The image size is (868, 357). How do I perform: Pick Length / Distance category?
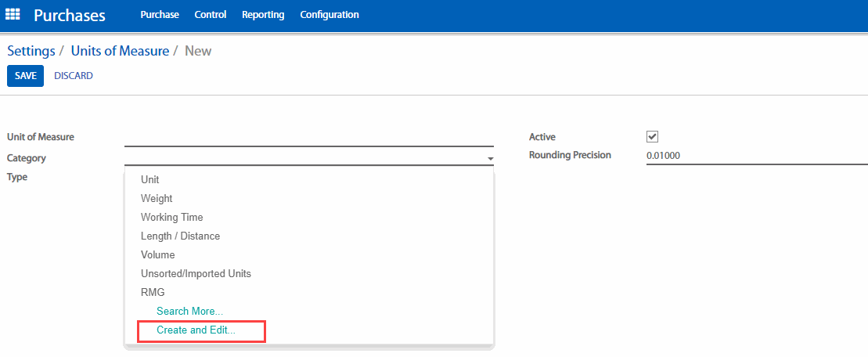pos(180,236)
